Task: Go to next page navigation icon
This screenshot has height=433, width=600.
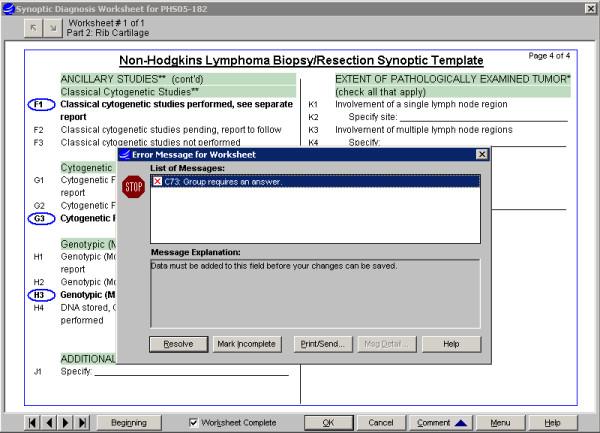Action: tap(66, 422)
